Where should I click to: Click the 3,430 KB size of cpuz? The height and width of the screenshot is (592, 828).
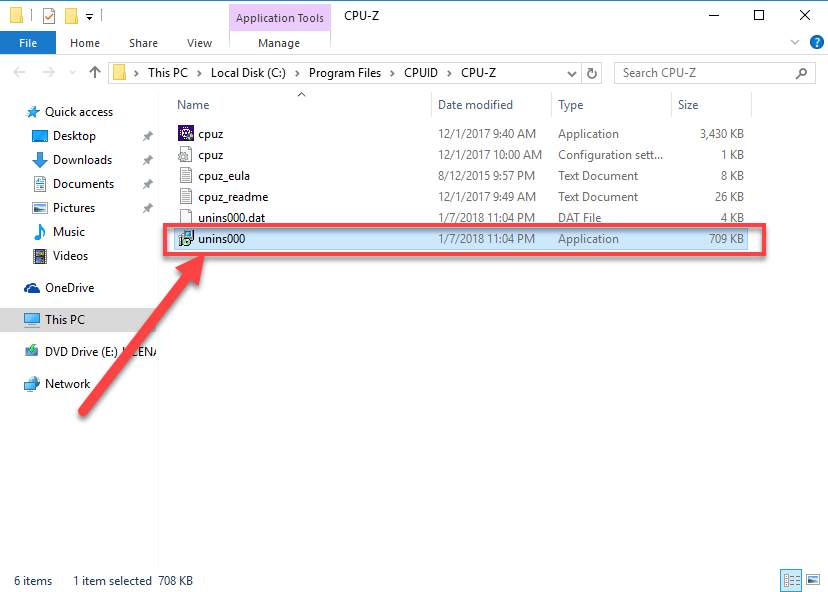coord(721,134)
